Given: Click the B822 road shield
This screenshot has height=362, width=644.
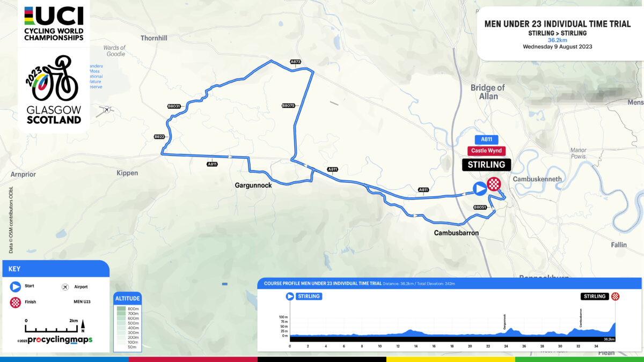Looking at the screenshot, I should (x=159, y=137).
